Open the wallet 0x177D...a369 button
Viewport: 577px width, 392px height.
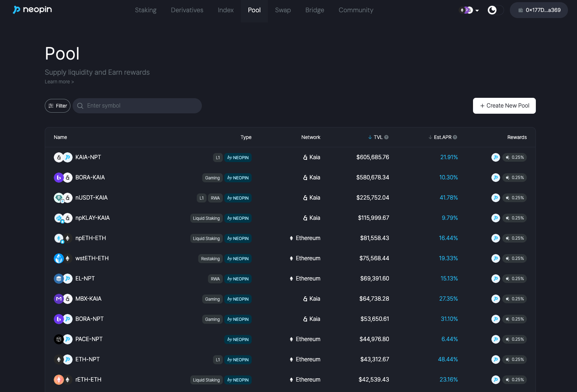click(x=539, y=10)
